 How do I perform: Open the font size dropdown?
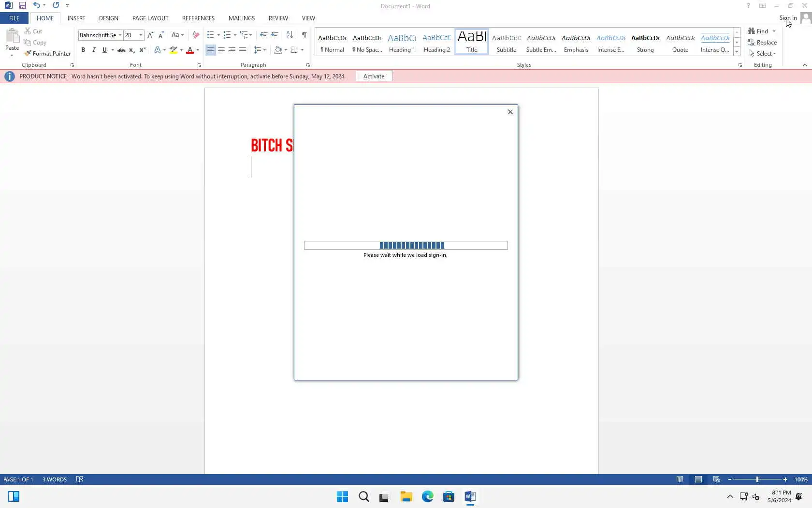point(141,35)
